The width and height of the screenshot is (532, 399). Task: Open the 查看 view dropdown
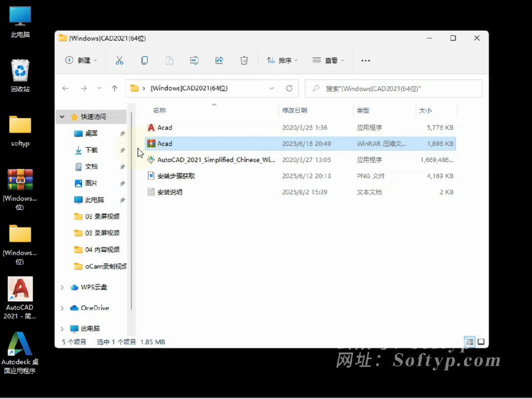click(x=328, y=61)
